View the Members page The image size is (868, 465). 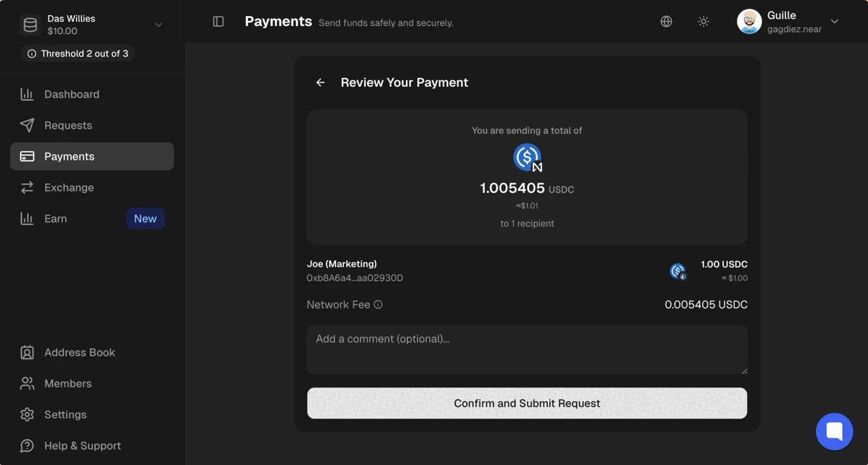[92, 384]
